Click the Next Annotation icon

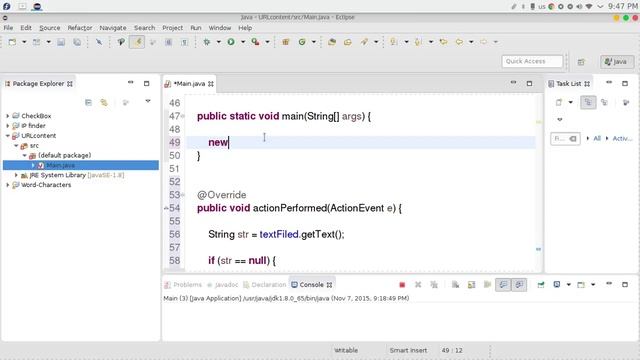[x=394, y=42]
